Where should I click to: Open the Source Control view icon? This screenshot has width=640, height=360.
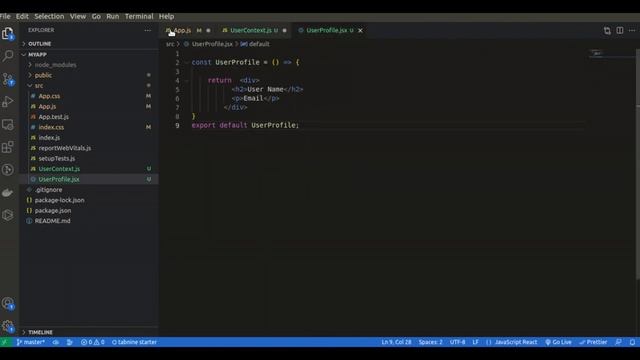point(8,79)
